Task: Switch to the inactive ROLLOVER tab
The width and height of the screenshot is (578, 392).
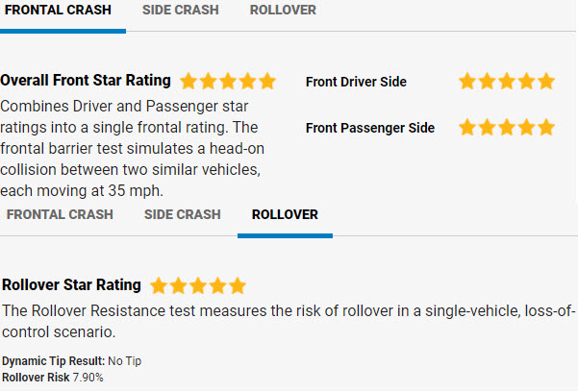Action: point(283,11)
